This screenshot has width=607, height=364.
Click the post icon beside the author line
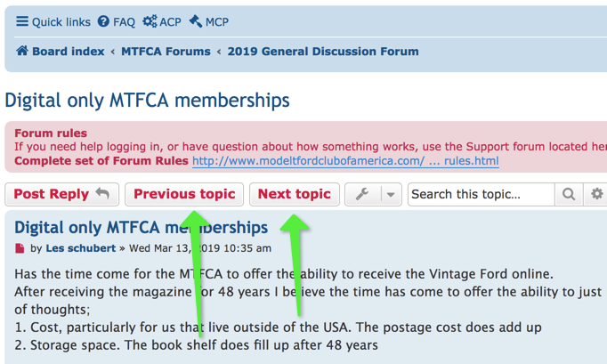(x=20, y=248)
